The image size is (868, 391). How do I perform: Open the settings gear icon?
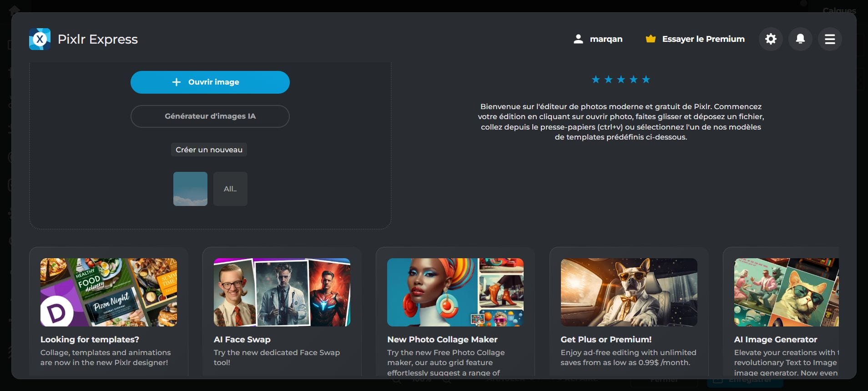pos(771,39)
